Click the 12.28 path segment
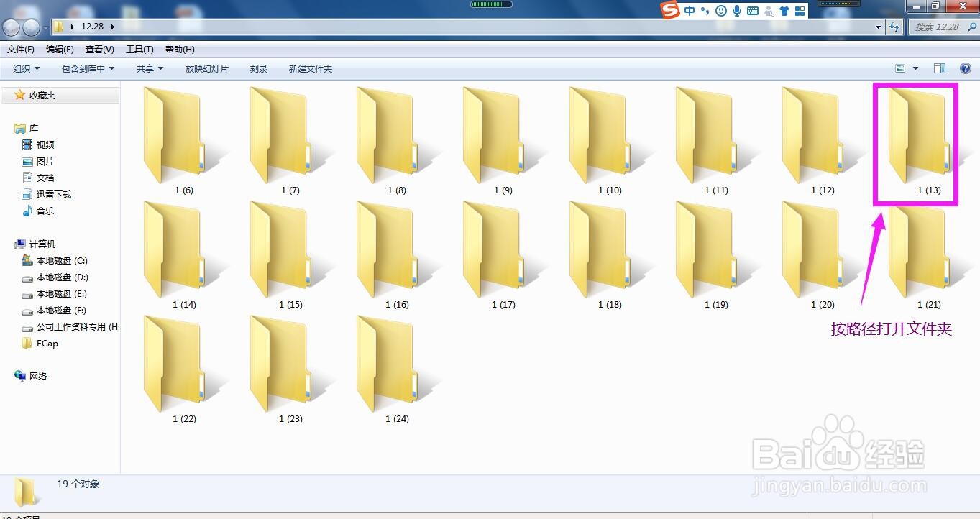 click(x=92, y=27)
